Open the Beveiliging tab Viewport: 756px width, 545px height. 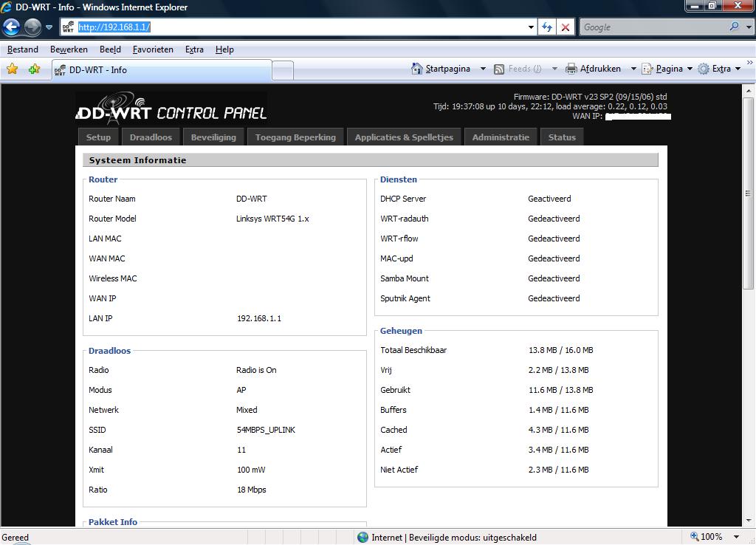tap(213, 137)
